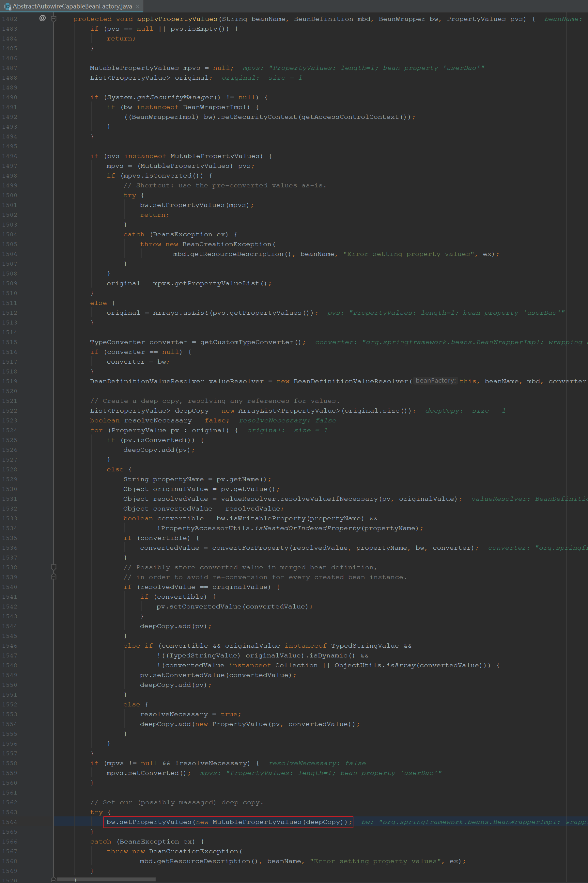Image resolution: width=588 pixels, height=883 pixels.
Task: Click TypedStringValue on line 1546
Action: click(x=365, y=646)
